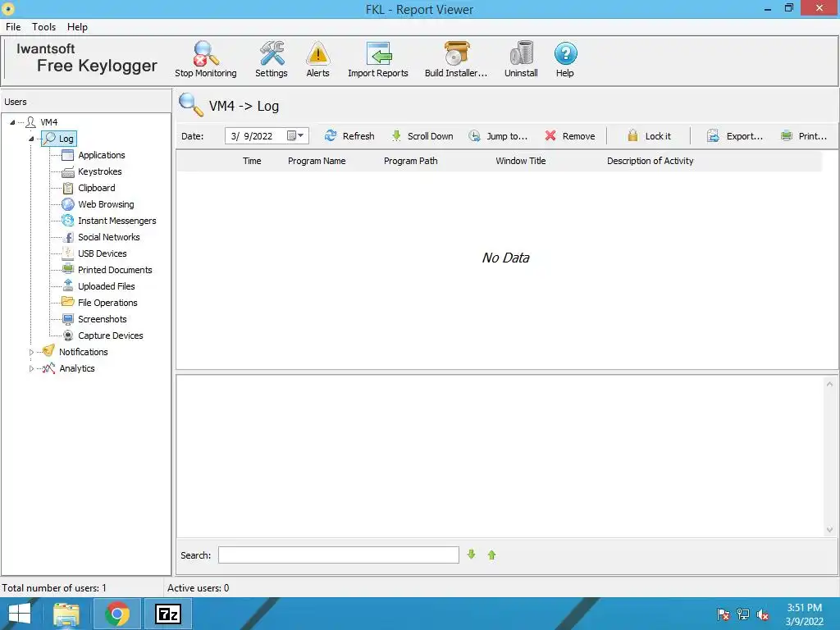Open the USB Devices node
840x630 pixels.
click(x=103, y=253)
